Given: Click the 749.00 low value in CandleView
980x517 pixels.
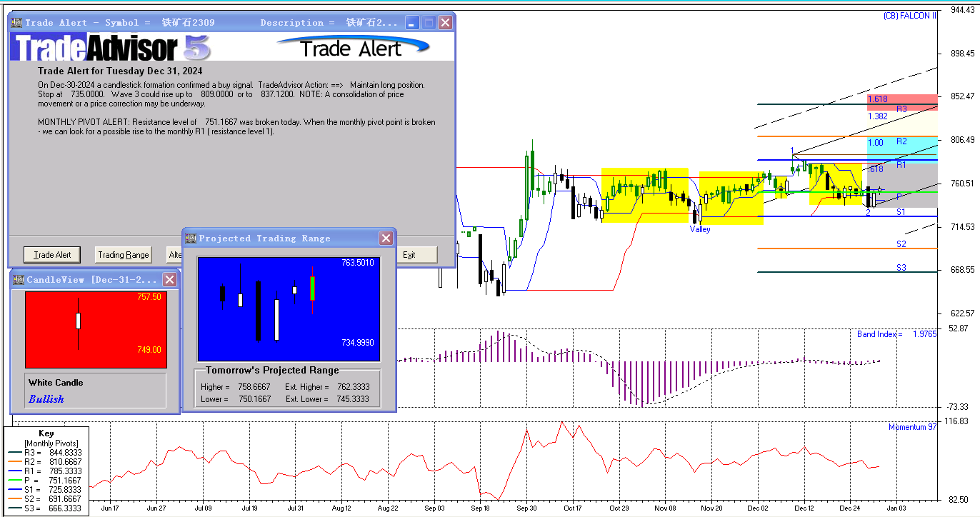Looking at the screenshot, I should coord(149,350).
